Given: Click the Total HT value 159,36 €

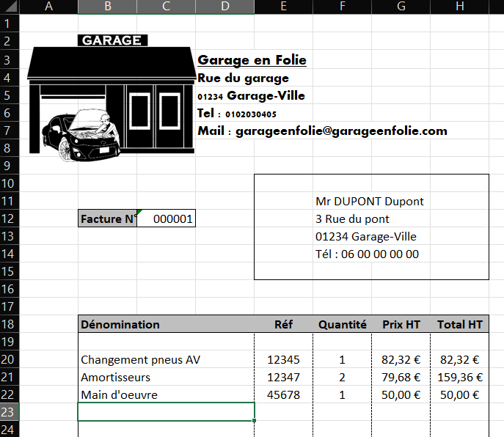Looking at the screenshot, I should (x=459, y=377).
